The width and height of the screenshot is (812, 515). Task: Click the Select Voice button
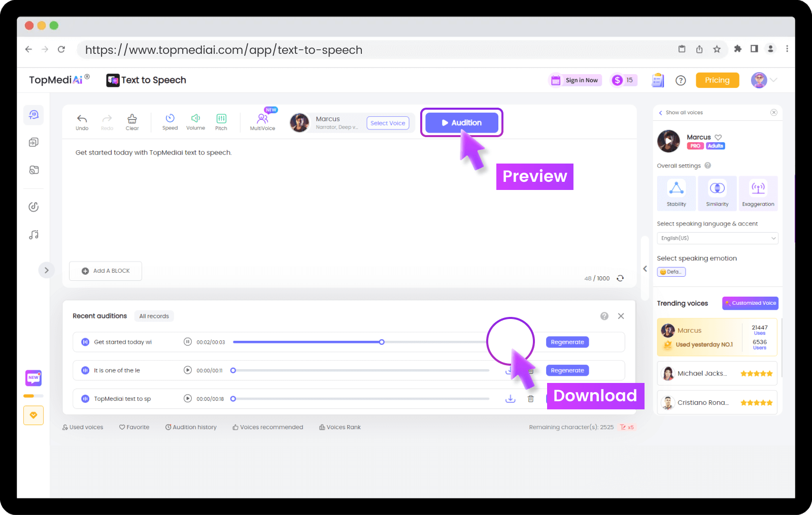click(x=388, y=123)
